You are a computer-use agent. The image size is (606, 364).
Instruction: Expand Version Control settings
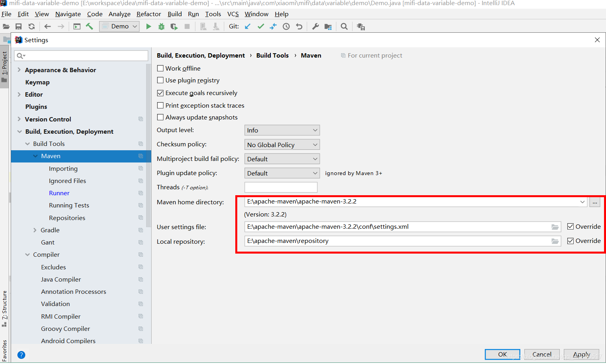tap(19, 119)
